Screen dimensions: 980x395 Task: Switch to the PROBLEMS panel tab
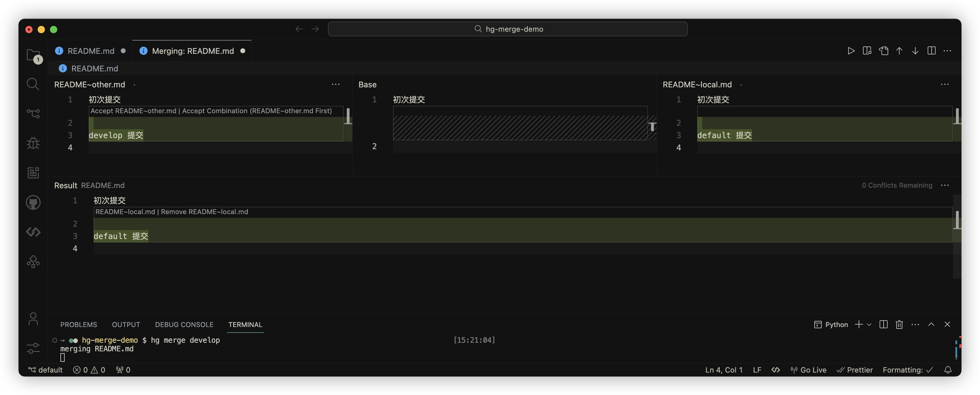78,324
